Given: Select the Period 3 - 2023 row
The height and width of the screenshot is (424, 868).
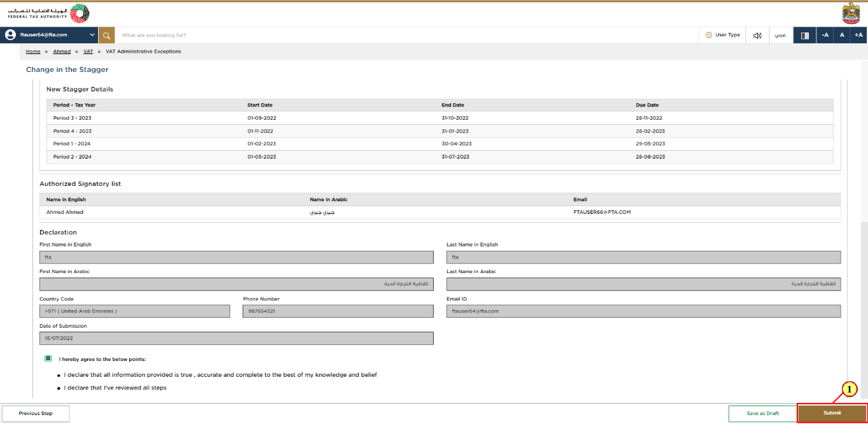Looking at the screenshot, I should (x=439, y=118).
